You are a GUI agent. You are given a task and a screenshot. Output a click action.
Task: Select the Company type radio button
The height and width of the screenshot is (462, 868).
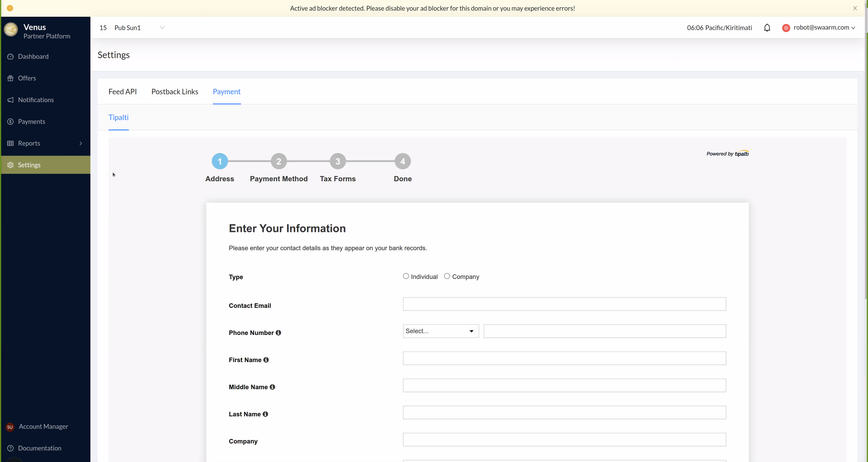447,276
